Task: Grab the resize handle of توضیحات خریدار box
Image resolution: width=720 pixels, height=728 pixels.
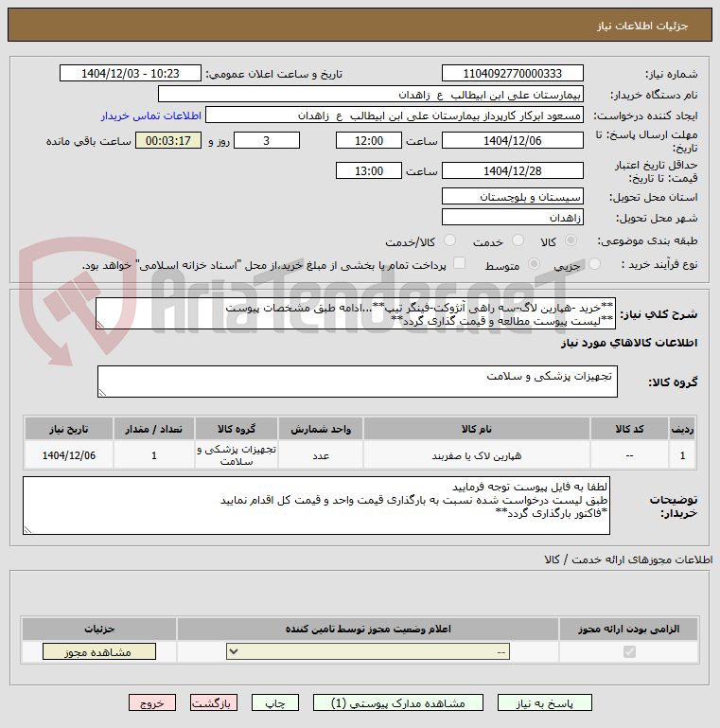Action: [x=27, y=529]
